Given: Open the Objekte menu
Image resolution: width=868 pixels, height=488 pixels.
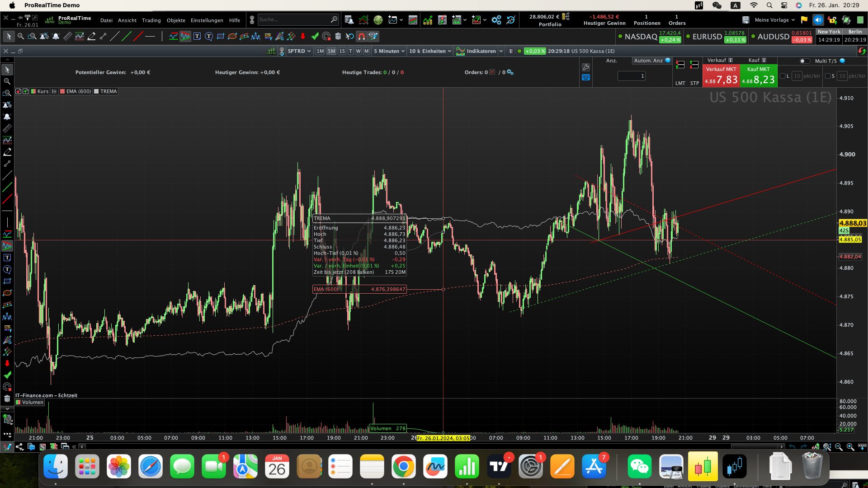Looking at the screenshot, I should click(176, 20).
